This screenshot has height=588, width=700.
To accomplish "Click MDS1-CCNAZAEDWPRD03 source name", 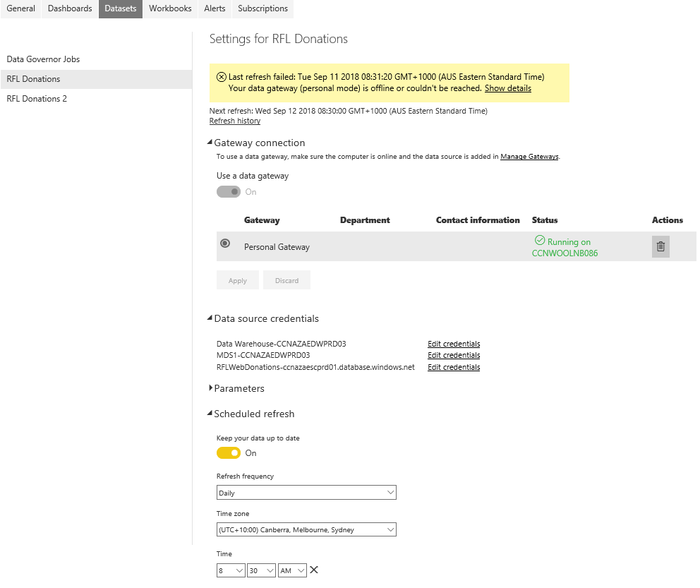I will 263,355.
